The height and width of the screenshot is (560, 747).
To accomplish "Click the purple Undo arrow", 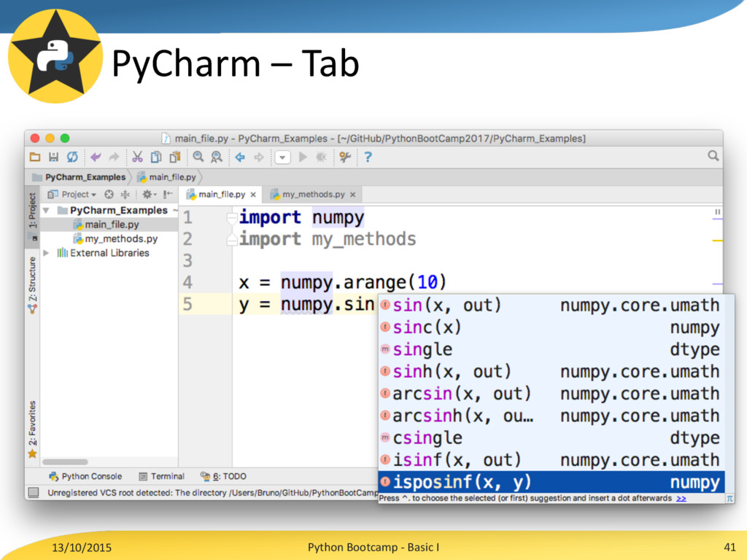I will (96, 157).
